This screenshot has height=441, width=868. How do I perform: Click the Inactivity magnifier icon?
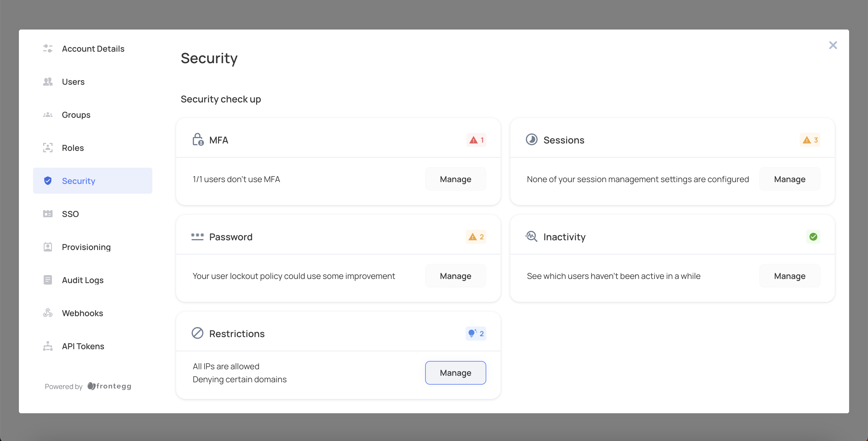pos(531,236)
